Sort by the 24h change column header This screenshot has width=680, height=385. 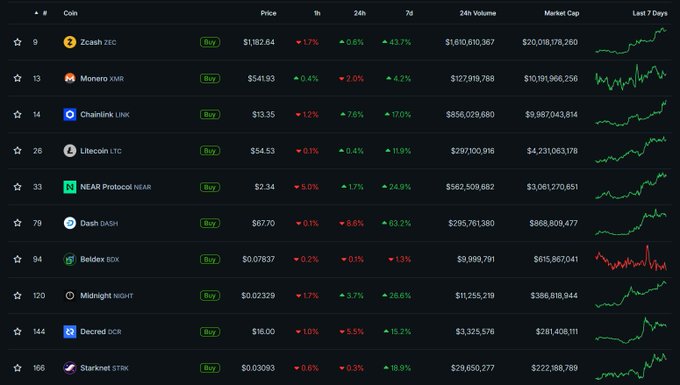tap(360, 13)
